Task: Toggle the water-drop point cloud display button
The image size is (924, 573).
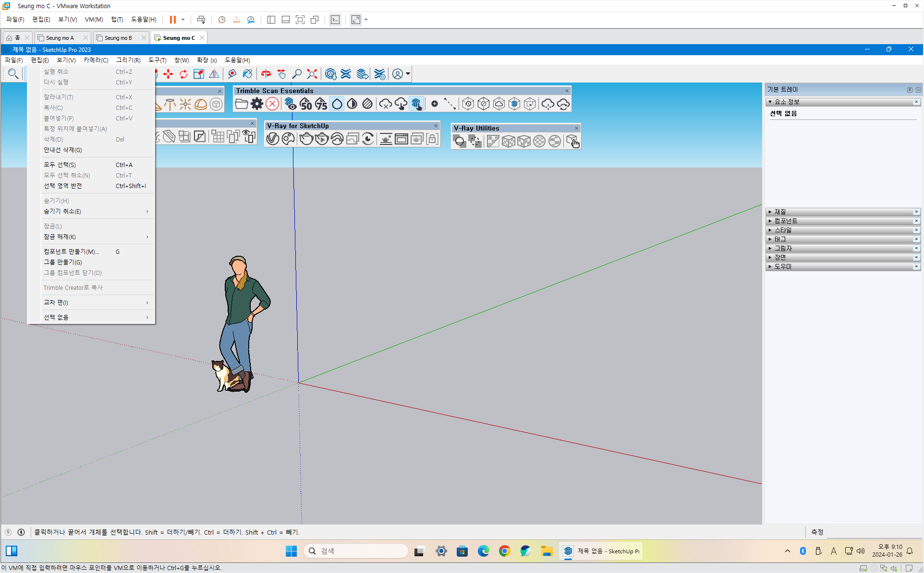Action: 337,104
